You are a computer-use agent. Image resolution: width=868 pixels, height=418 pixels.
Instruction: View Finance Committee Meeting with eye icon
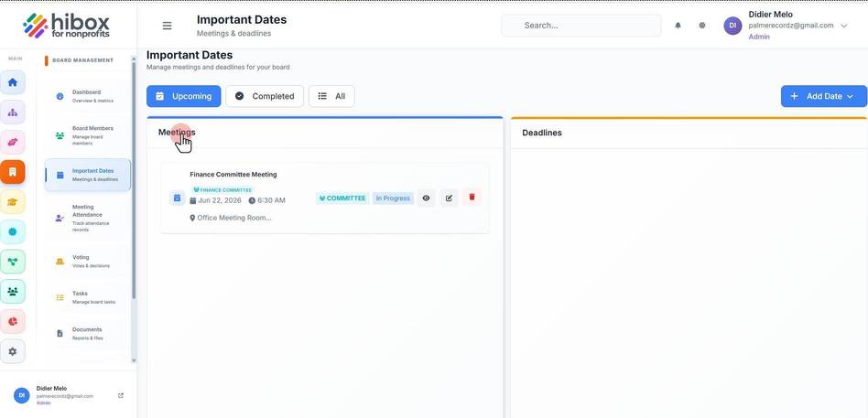pos(426,198)
